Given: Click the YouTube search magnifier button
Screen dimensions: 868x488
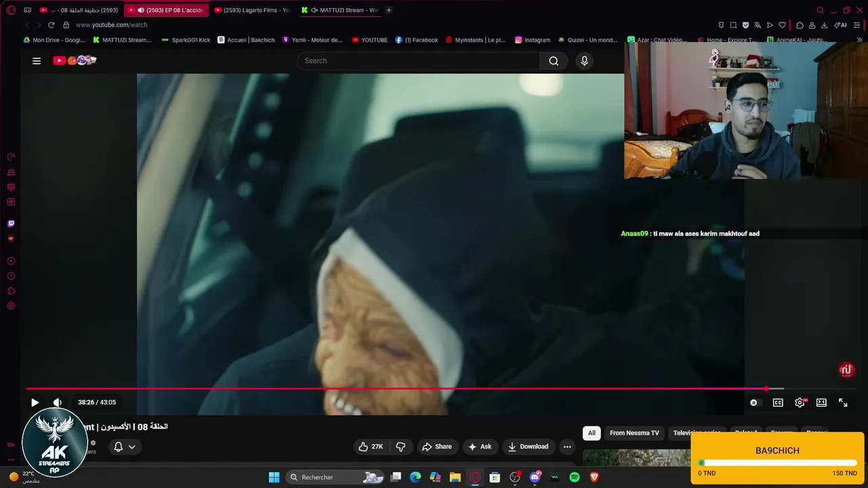Looking at the screenshot, I should click(x=554, y=61).
